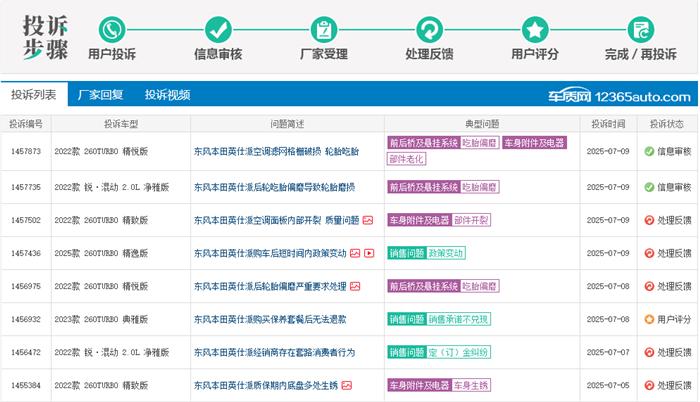
Task: Click orange 用户评分 status icon for 1456932
Action: pyautogui.click(x=649, y=319)
